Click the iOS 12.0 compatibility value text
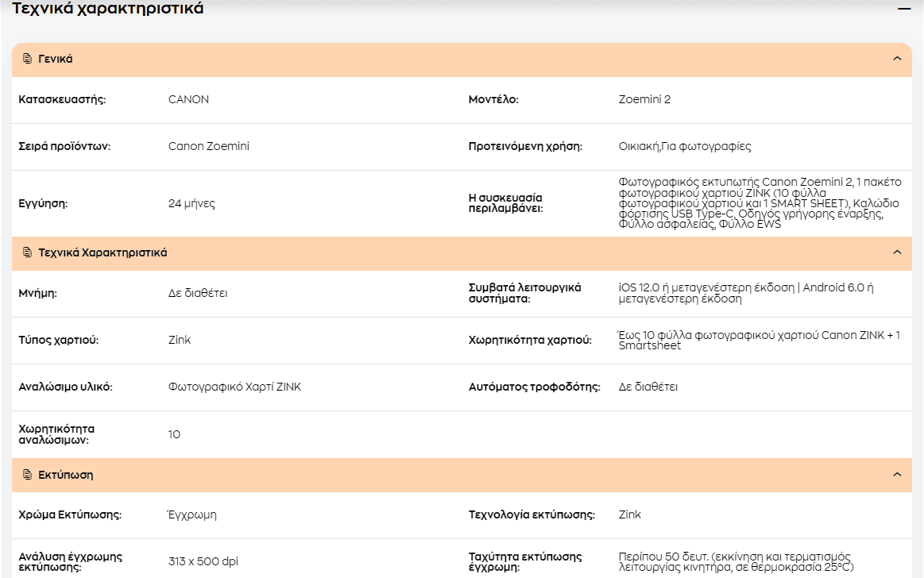 click(x=746, y=293)
